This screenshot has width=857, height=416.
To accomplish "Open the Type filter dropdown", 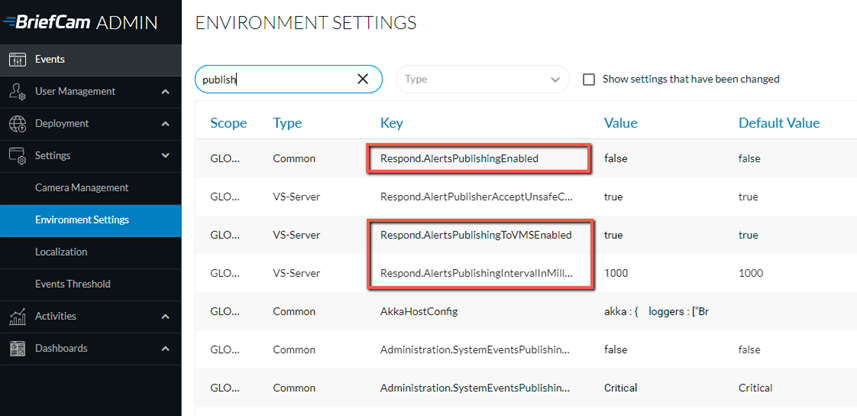I will point(483,79).
